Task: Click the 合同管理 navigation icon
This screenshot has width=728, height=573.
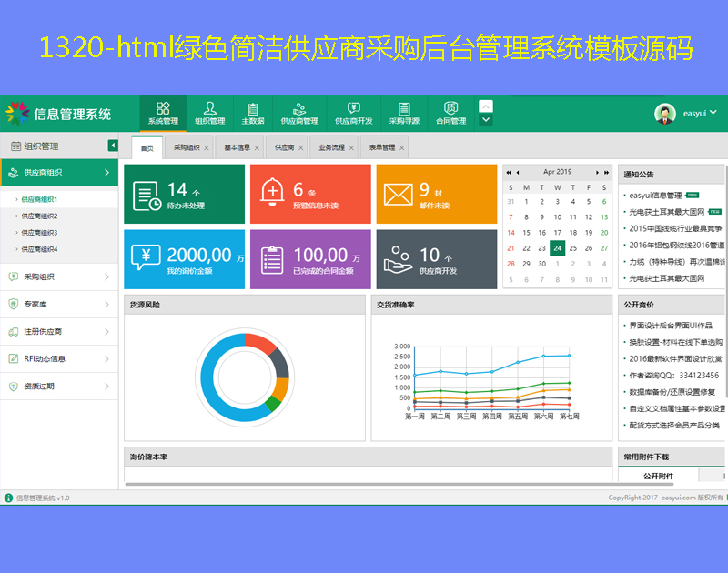Action: [x=450, y=113]
